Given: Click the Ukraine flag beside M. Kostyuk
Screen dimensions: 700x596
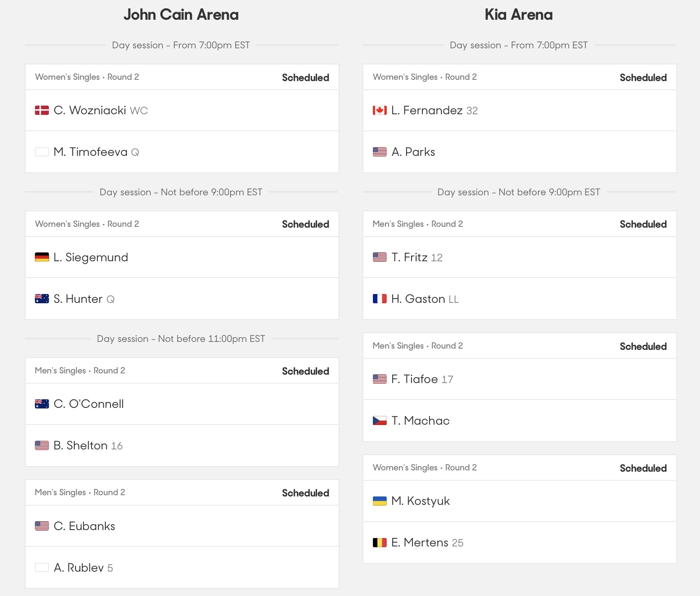Looking at the screenshot, I should coord(380,501).
